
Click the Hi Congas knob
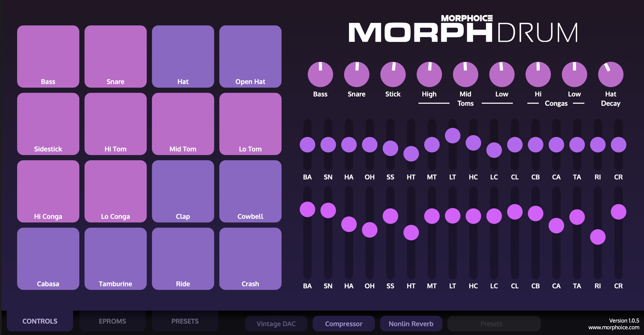point(538,74)
